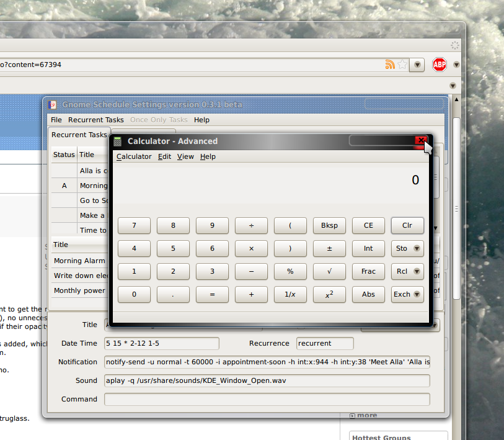Click the x squared button
The width and height of the screenshot is (504, 440).
coord(329,295)
